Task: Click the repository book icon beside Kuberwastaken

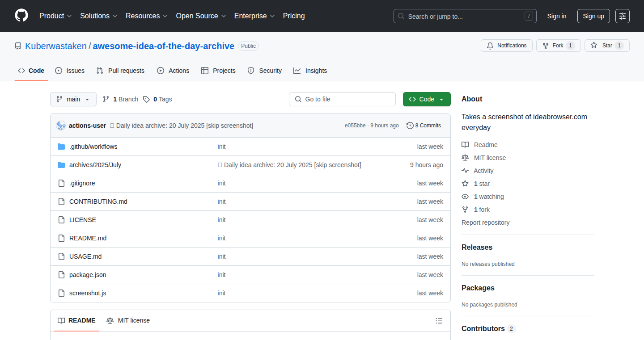Action: (18, 46)
